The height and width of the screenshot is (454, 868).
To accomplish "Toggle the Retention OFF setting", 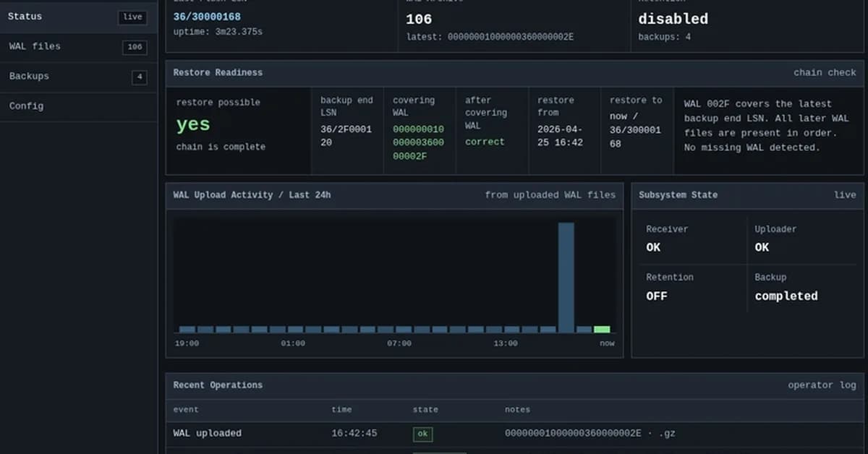I will pyautogui.click(x=656, y=296).
